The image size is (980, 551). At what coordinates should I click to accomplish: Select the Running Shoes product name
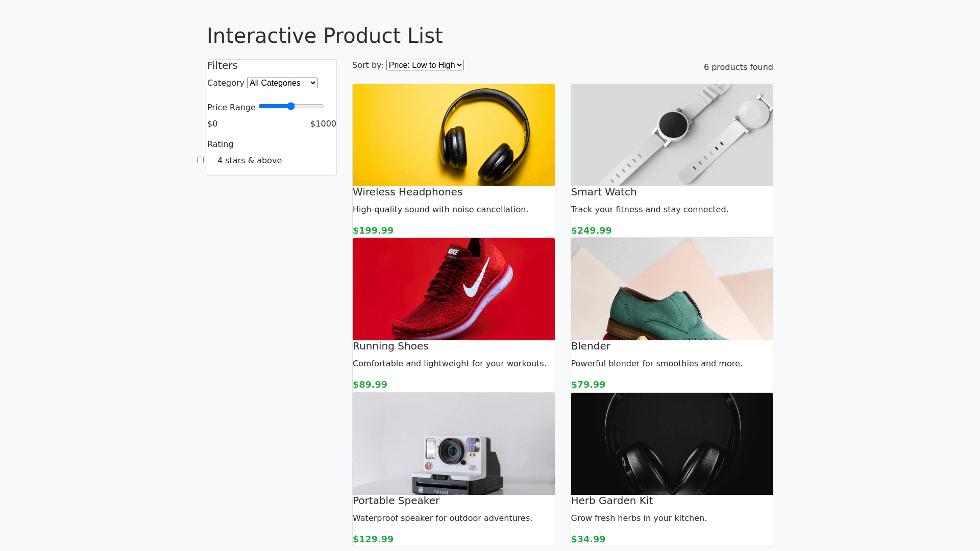pos(390,346)
